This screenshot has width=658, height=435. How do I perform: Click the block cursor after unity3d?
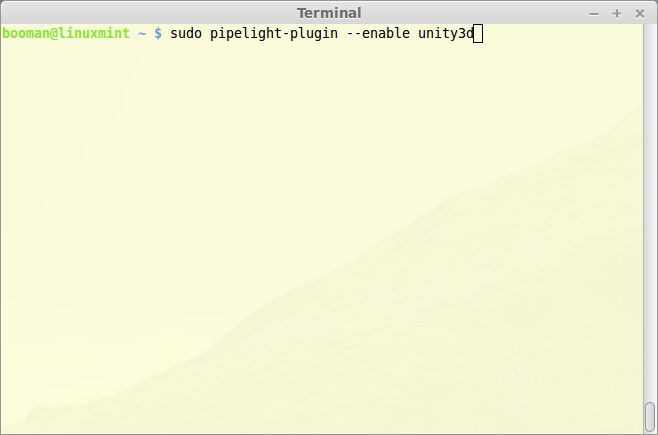coord(478,34)
